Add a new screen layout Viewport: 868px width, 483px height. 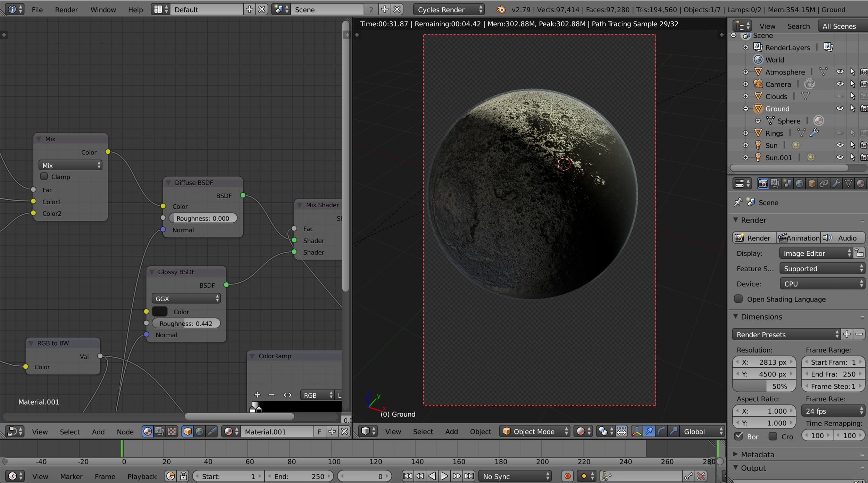[x=249, y=9]
